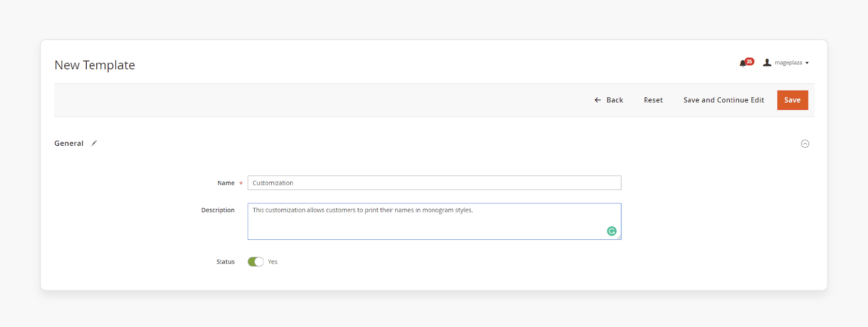Screen dimensions: 868x327
Task: Click the Back arrow button
Action: [609, 100]
